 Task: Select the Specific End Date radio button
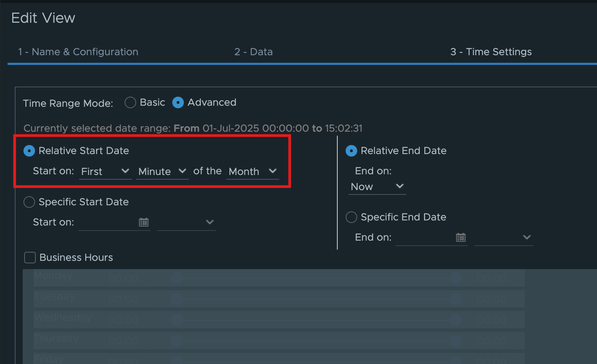[351, 217]
